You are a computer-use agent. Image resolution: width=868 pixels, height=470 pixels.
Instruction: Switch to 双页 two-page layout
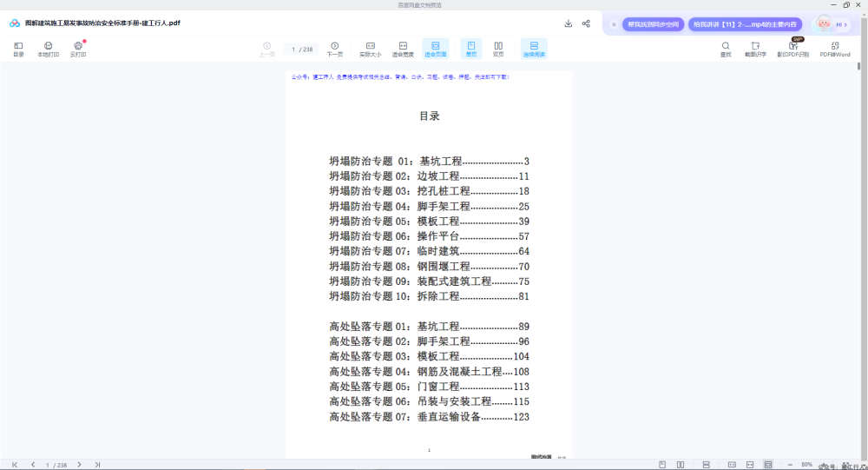point(498,49)
